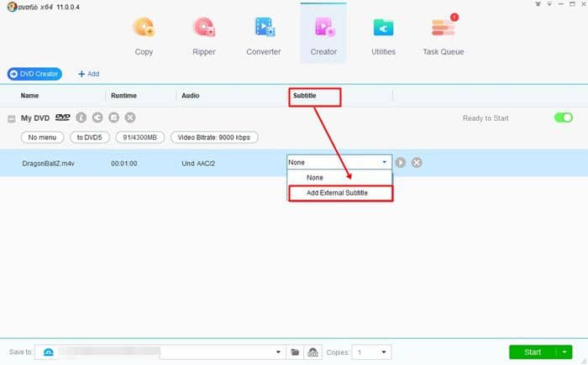Screen dimensions: 588x365
Task: Open the Utilities module
Action: coord(383,35)
